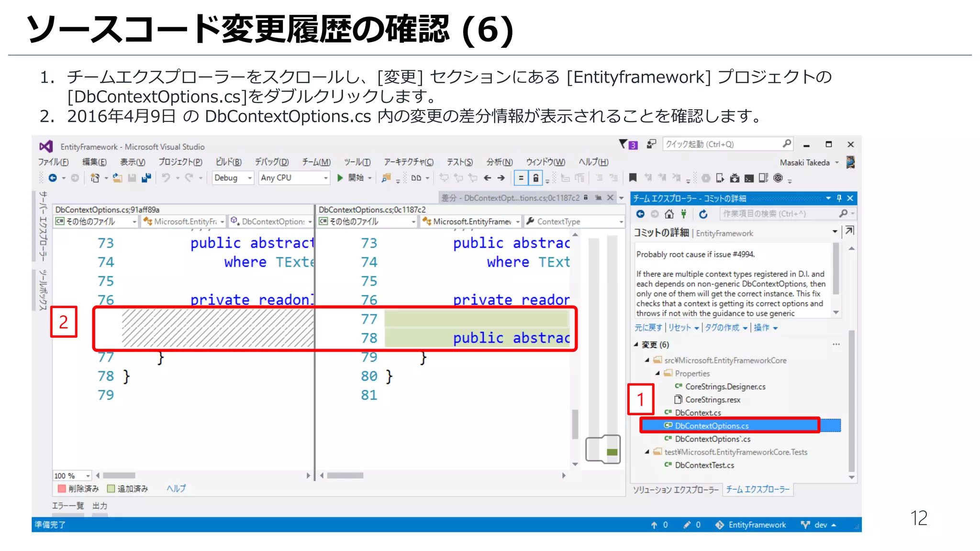Click the previous-difference left arrow icon
The image size is (980, 551).
[x=487, y=178]
